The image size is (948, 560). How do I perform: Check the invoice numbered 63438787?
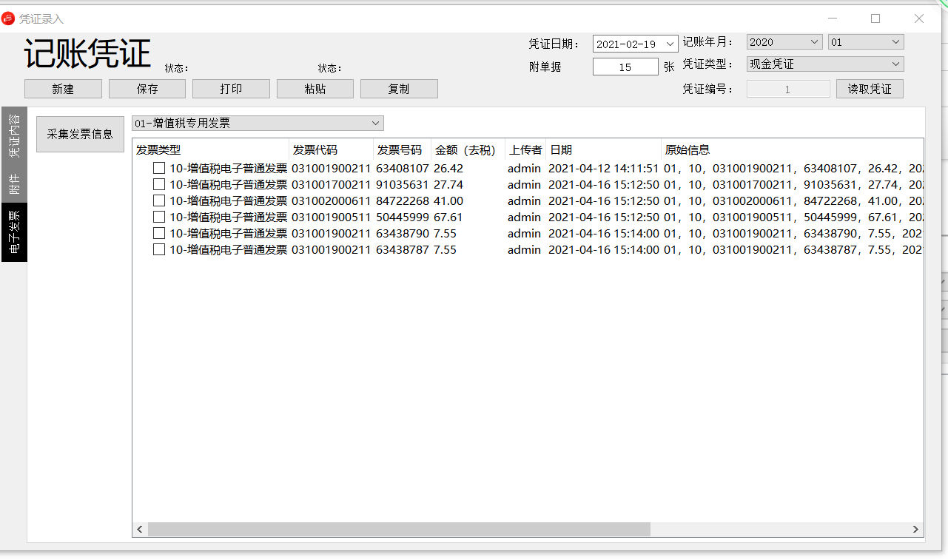point(159,250)
